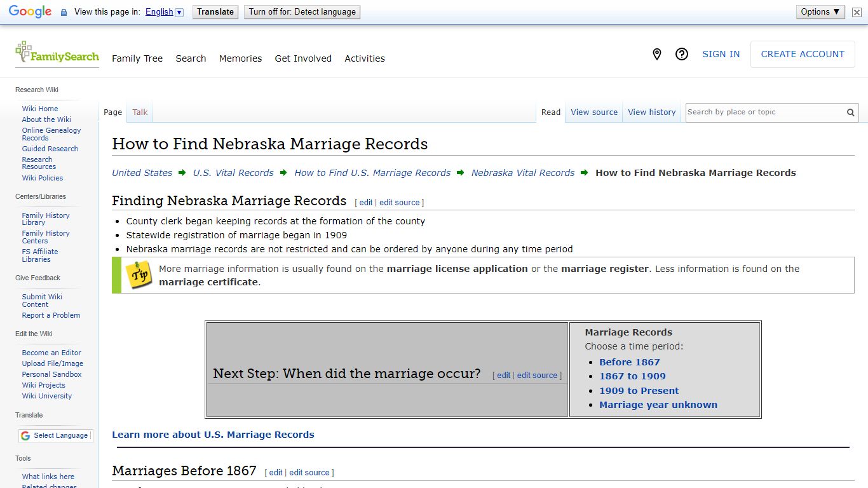
Task: Open Wiki Projects sidebar link
Action: [x=44, y=385]
